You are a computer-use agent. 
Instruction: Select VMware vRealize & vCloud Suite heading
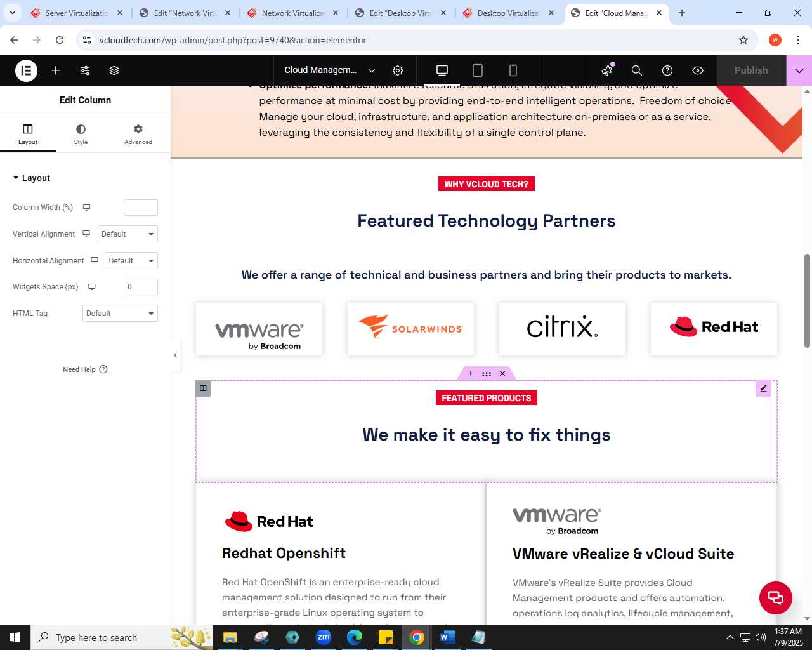(x=624, y=554)
